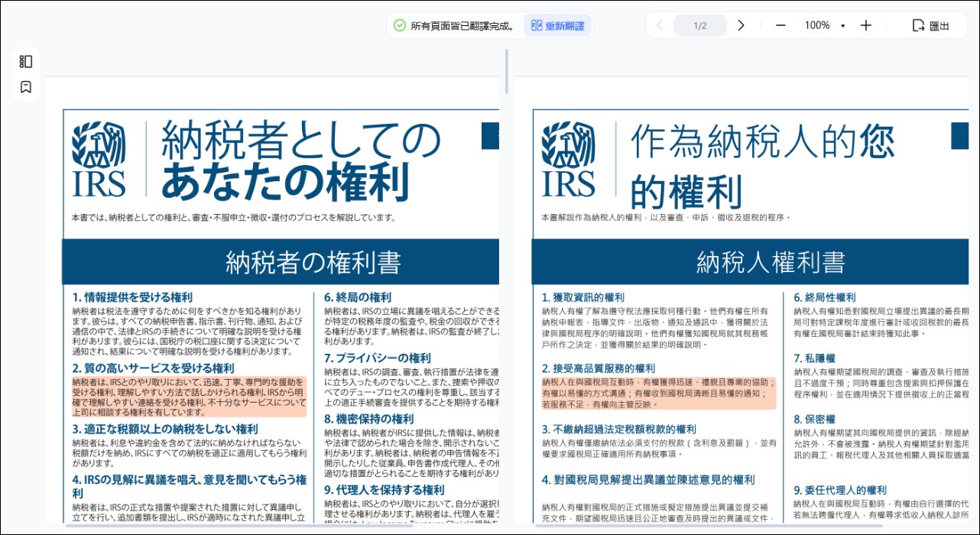Click heading 1. 獲取資訊的權利
980x535 pixels.
(583, 297)
